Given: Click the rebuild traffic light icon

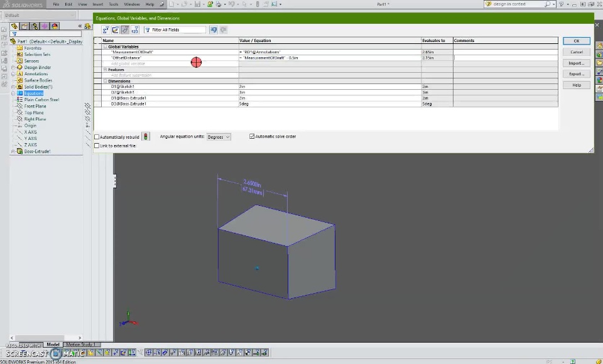Looking at the screenshot, I should (145, 136).
